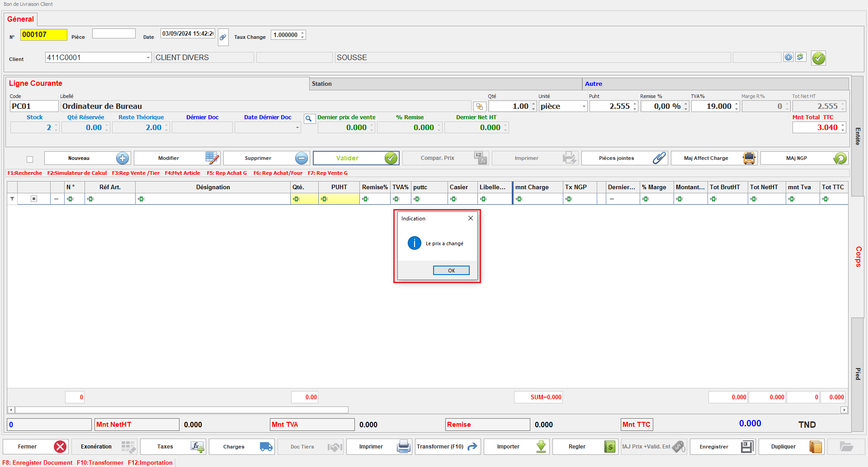
Task: Adjust the Taux Change spinner
Action: 302,35
